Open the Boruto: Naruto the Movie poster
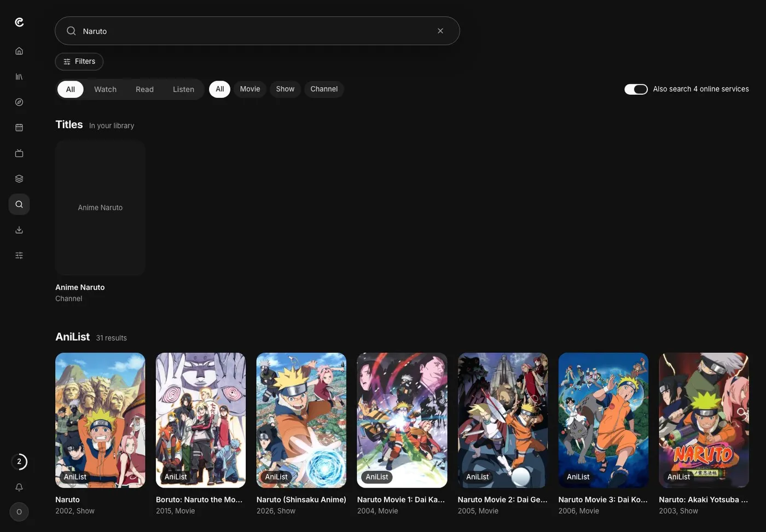766x532 pixels. pos(201,420)
